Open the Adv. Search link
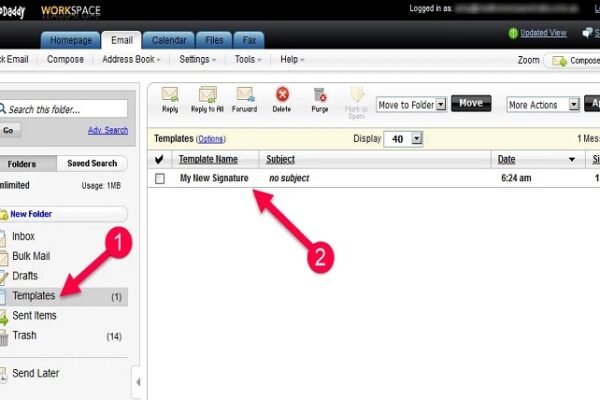The height and width of the screenshot is (400, 600). pyautogui.click(x=108, y=130)
